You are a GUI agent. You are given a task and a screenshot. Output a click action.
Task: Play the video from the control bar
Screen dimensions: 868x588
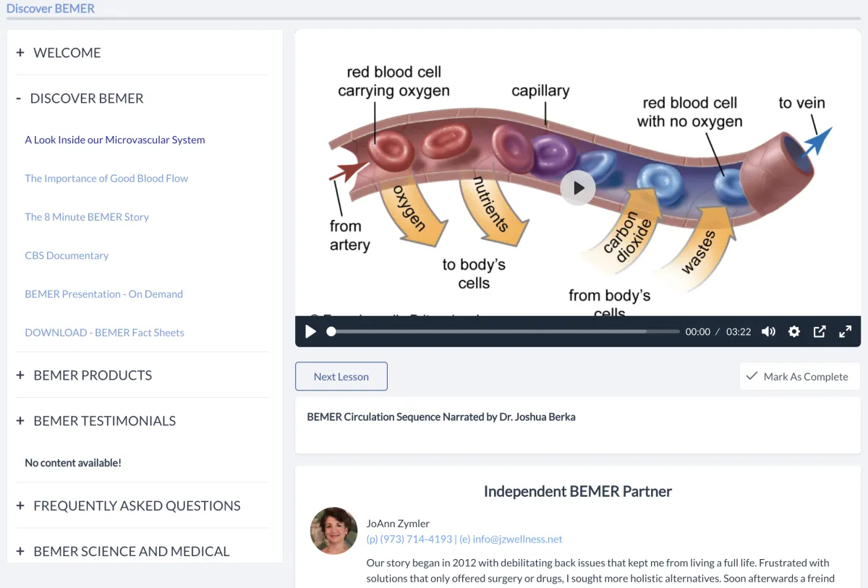click(x=311, y=331)
